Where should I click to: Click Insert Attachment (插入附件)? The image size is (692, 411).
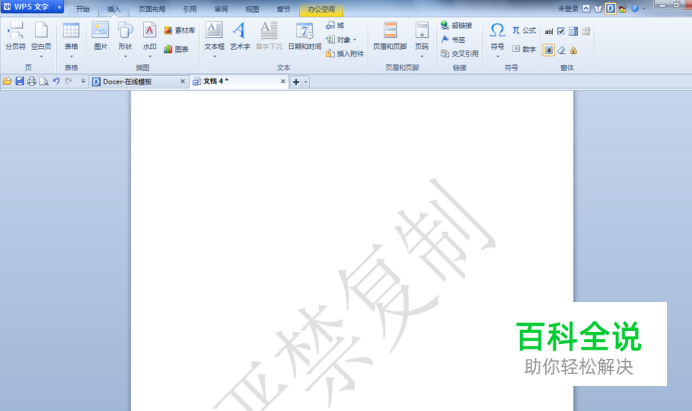pyautogui.click(x=345, y=53)
